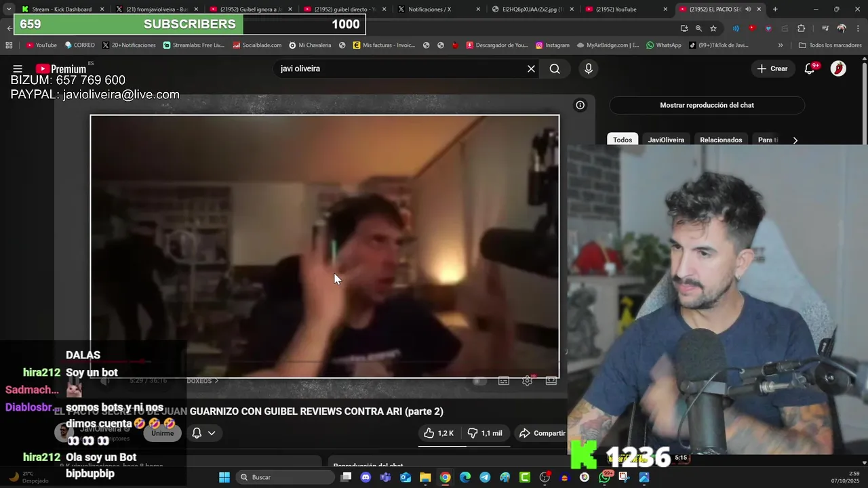Go to YouTube Premium home logo

tap(61, 68)
